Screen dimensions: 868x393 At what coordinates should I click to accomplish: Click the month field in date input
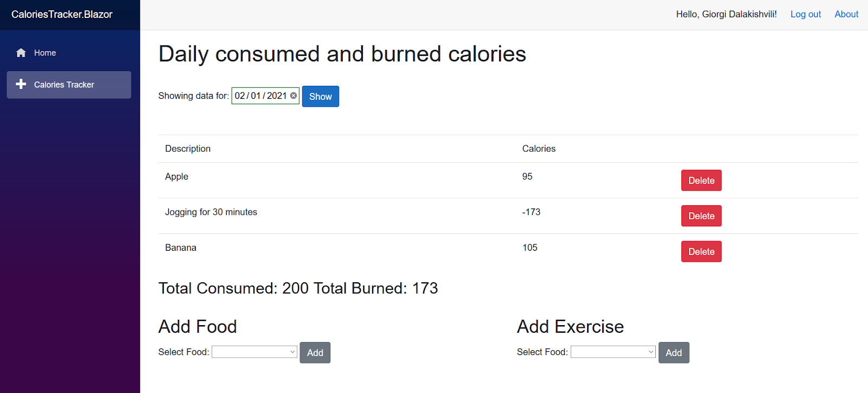[240, 96]
